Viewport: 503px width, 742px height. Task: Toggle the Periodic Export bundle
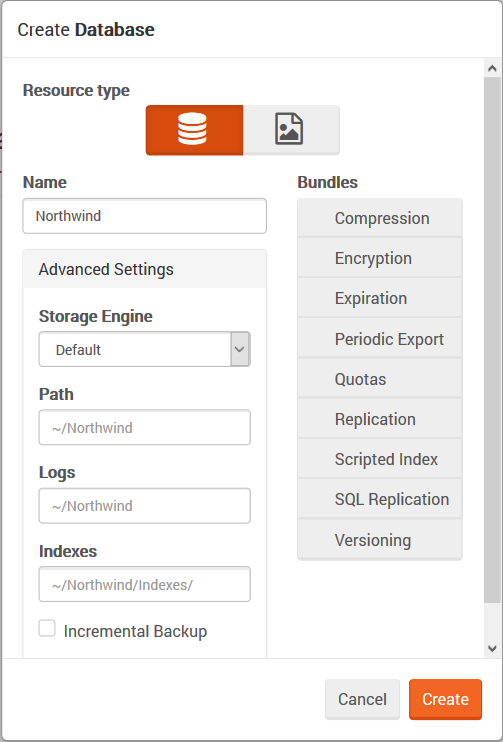pos(379,339)
